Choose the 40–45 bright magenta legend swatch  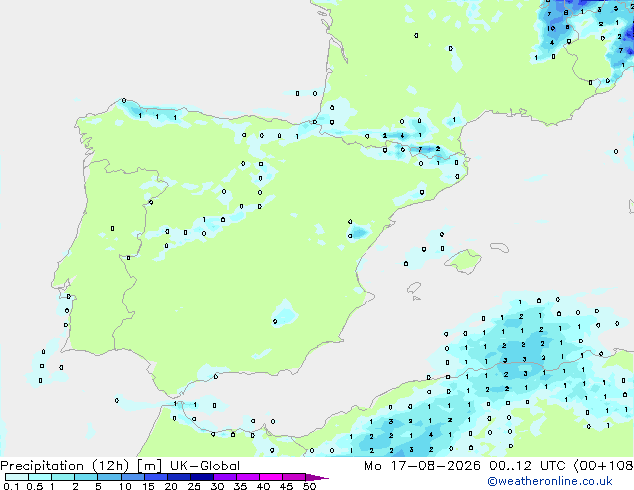[x=271, y=477]
